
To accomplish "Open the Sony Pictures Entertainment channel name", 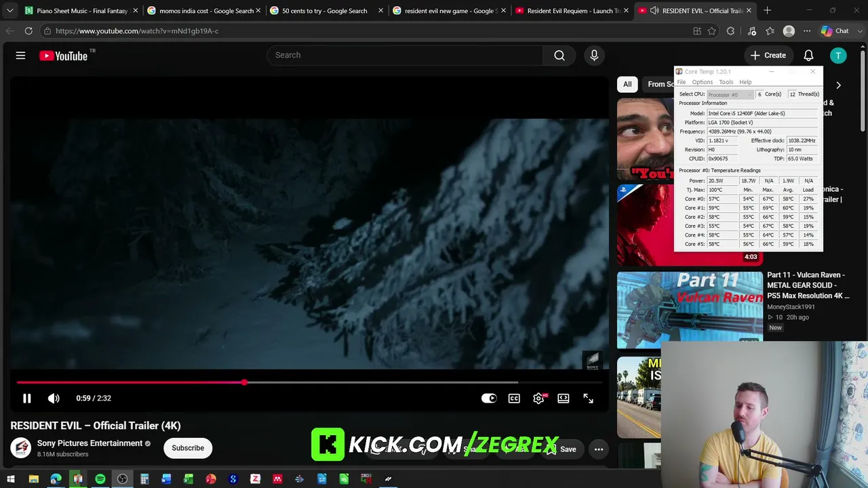I will (x=90, y=443).
